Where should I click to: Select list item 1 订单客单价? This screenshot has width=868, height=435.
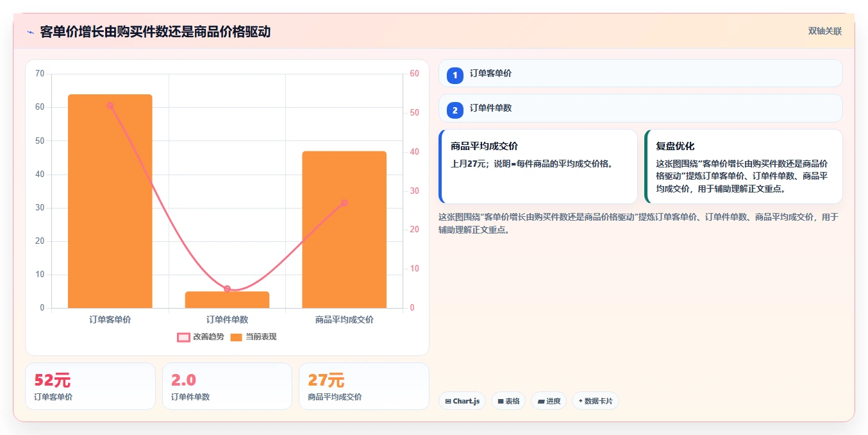(x=640, y=73)
